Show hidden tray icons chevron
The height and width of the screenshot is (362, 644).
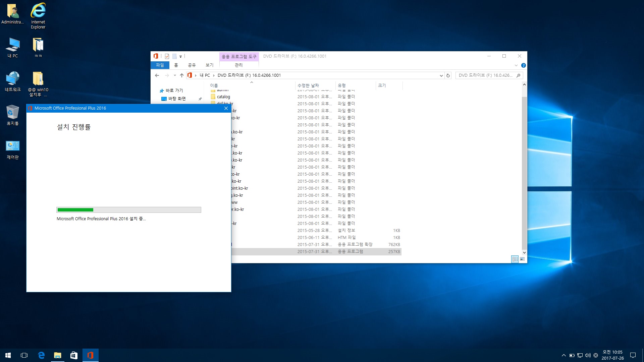click(x=563, y=355)
